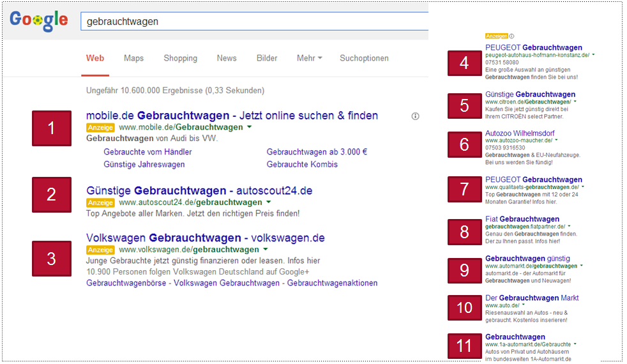Image resolution: width=627 pixels, height=364 pixels.
Task: Focus the search field containing gebrauchtwagen
Action: pyautogui.click(x=254, y=21)
